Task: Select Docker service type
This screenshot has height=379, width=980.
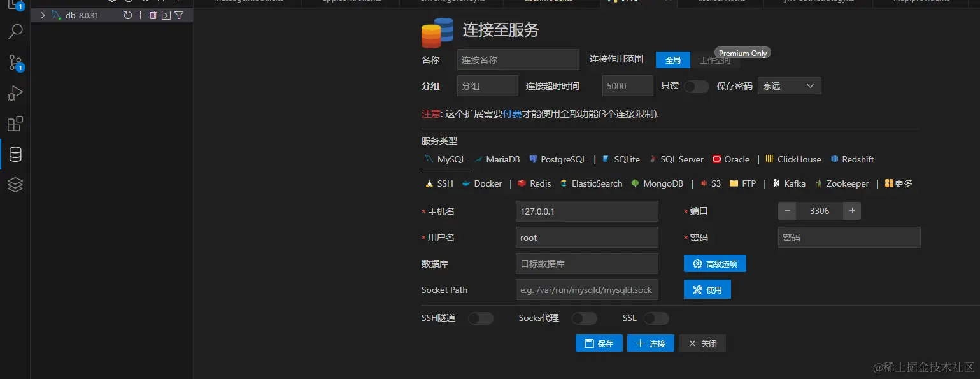Action: [482, 183]
